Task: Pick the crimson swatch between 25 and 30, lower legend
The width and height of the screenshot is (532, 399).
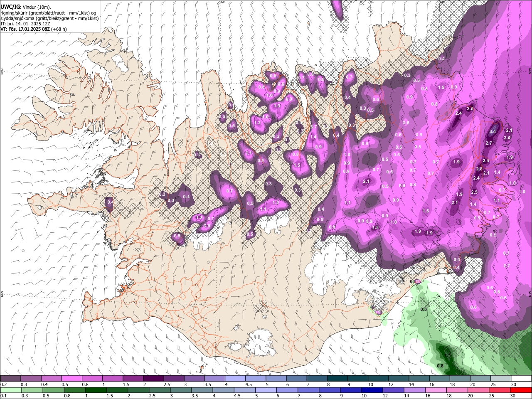Action: point(499,390)
